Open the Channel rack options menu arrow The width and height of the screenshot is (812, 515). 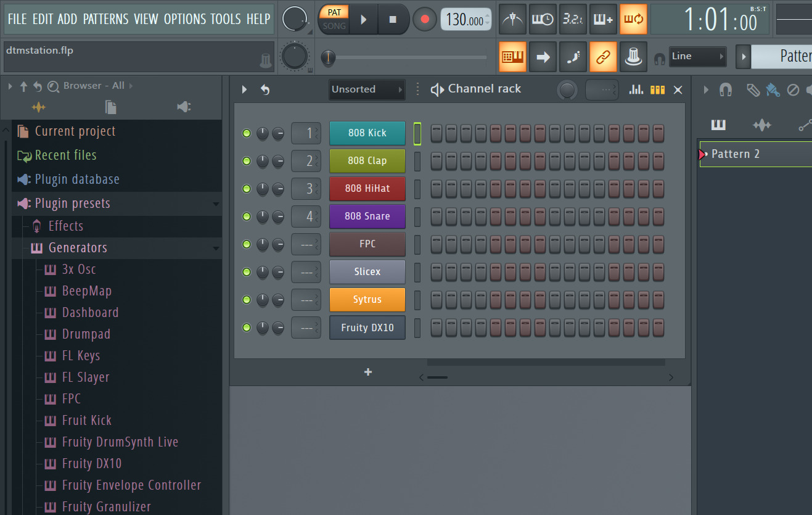click(244, 90)
